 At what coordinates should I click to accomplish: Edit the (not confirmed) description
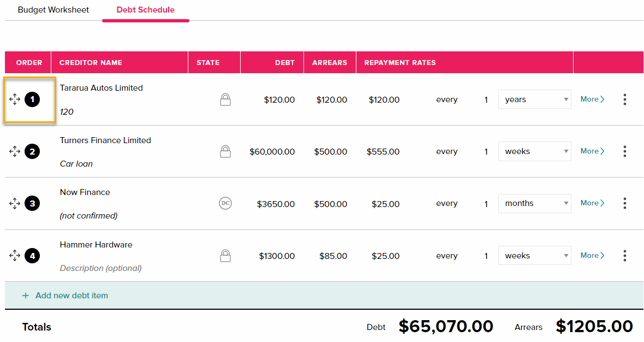[89, 216]
